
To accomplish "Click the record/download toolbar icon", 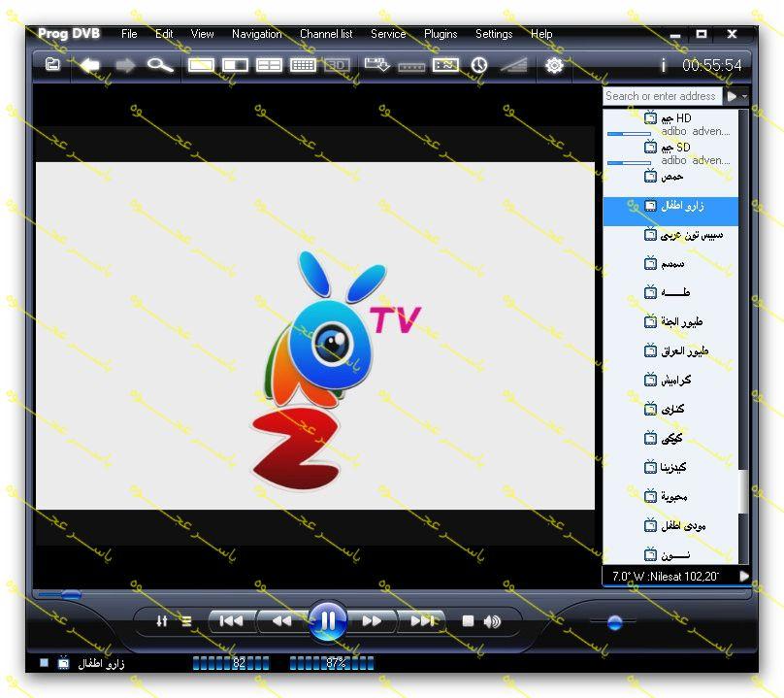I will [377, 65].
